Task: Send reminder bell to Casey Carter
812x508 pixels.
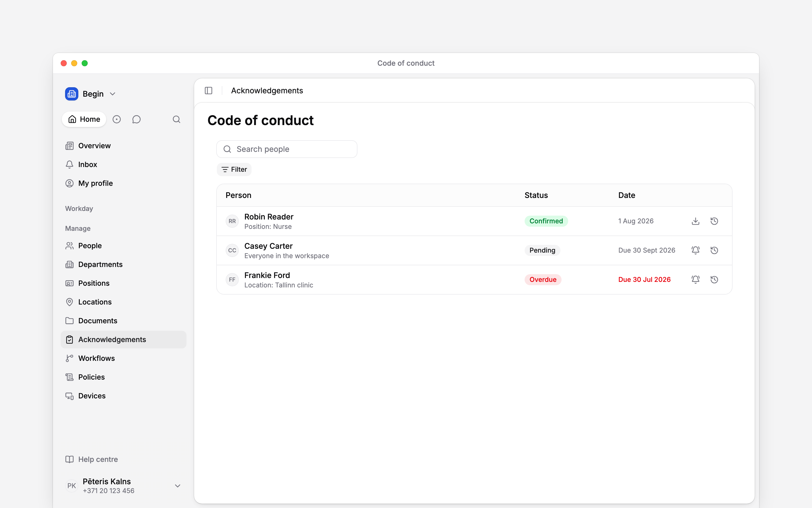Action: click(696, 250)
